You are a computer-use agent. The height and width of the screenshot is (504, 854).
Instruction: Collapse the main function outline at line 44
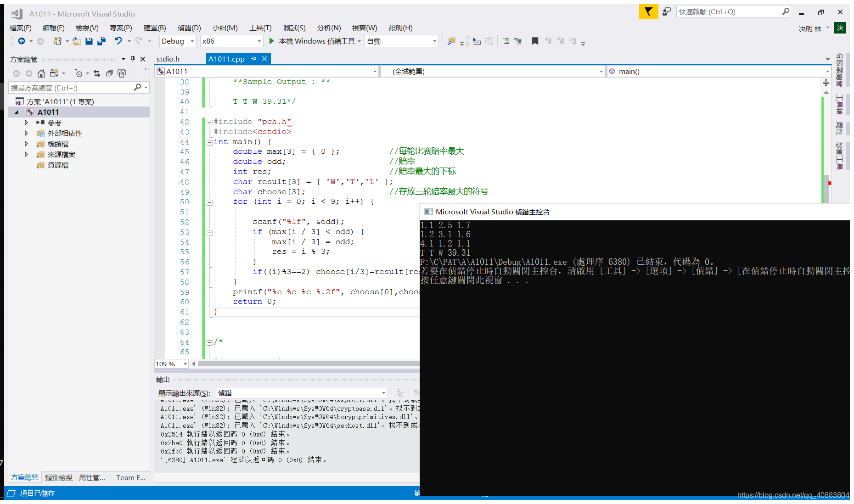click(x=209, y=142)
